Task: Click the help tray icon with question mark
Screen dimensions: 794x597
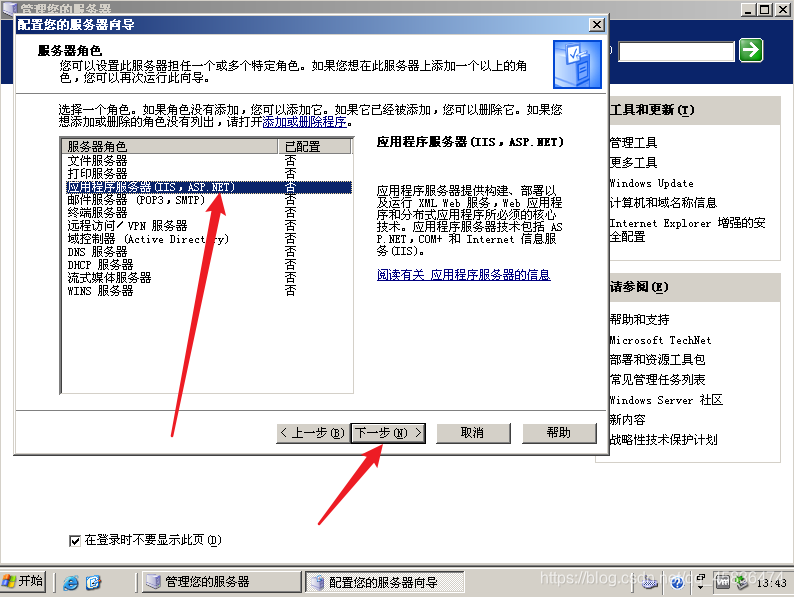Action: [677, 583]
